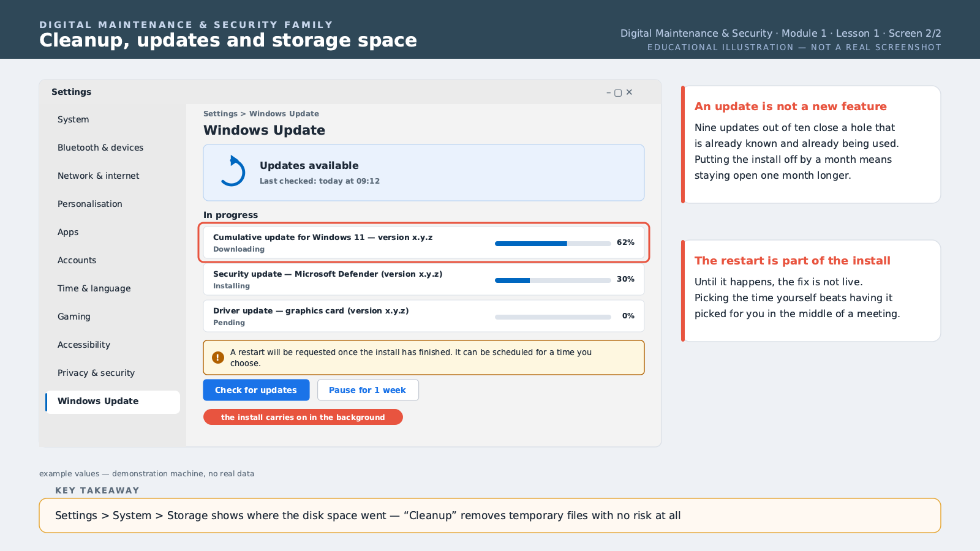980x551 pixels.
Task: Open Bluetooth & devices in the sidebar
Action: pyautogui.click(x=113, y=148)
